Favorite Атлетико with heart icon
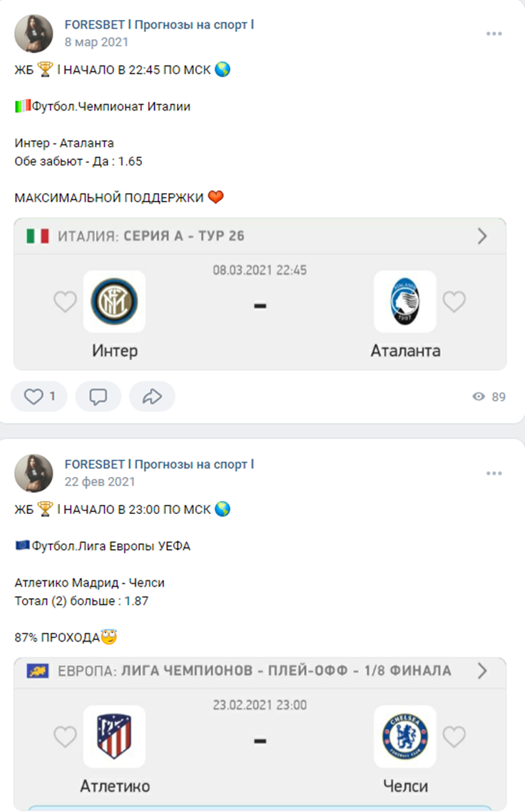 pos(66,736)
